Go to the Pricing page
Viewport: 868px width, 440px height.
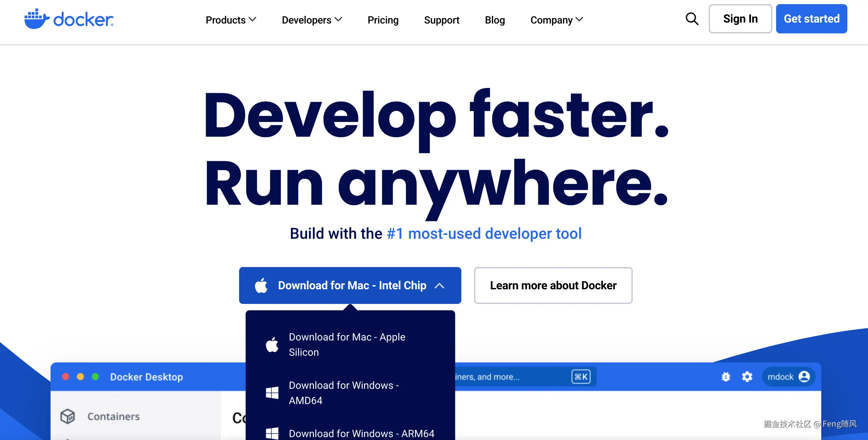tap(383, 20)
